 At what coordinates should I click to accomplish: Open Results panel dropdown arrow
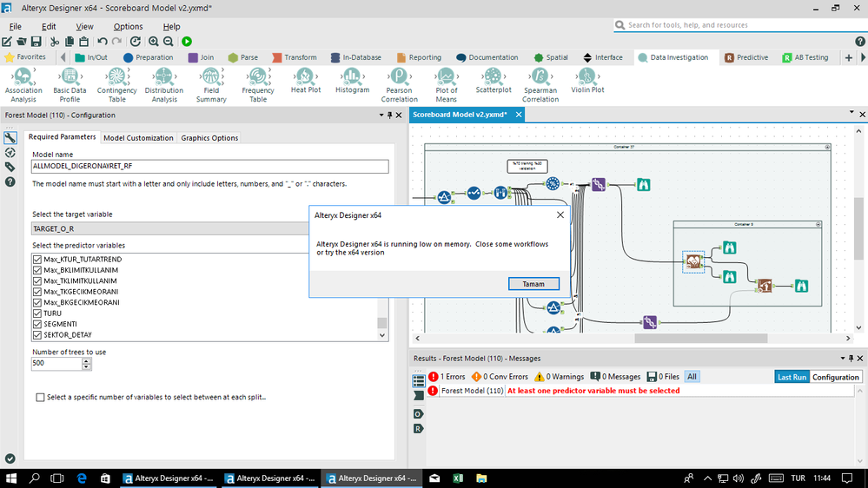843,358
